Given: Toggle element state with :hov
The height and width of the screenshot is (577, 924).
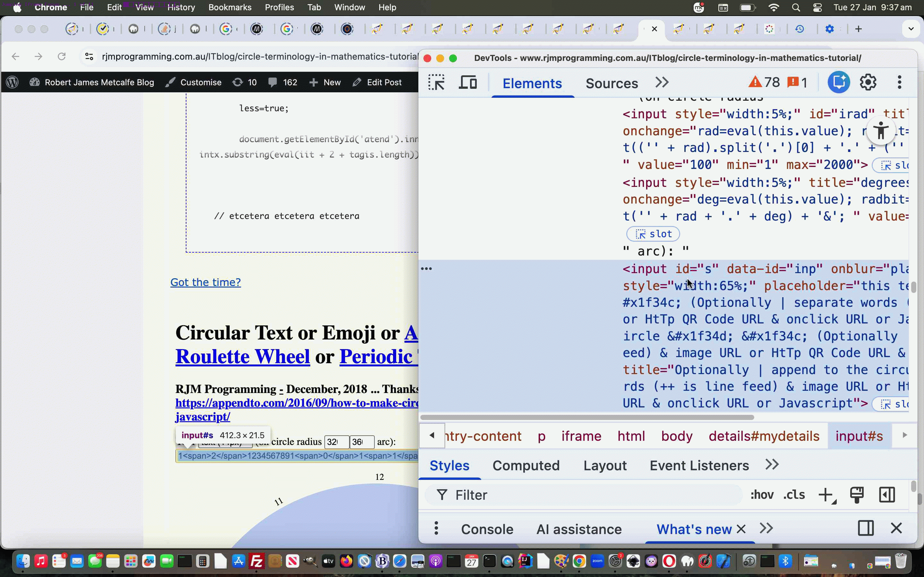Looking at the screenshot, I should tap(762, 495).
